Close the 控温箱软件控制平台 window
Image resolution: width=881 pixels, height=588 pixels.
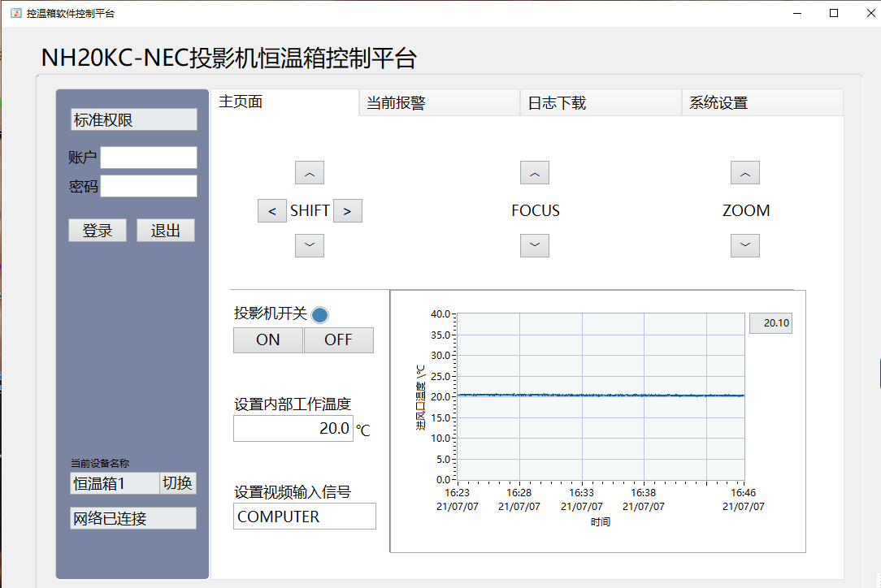pos(870,13)
